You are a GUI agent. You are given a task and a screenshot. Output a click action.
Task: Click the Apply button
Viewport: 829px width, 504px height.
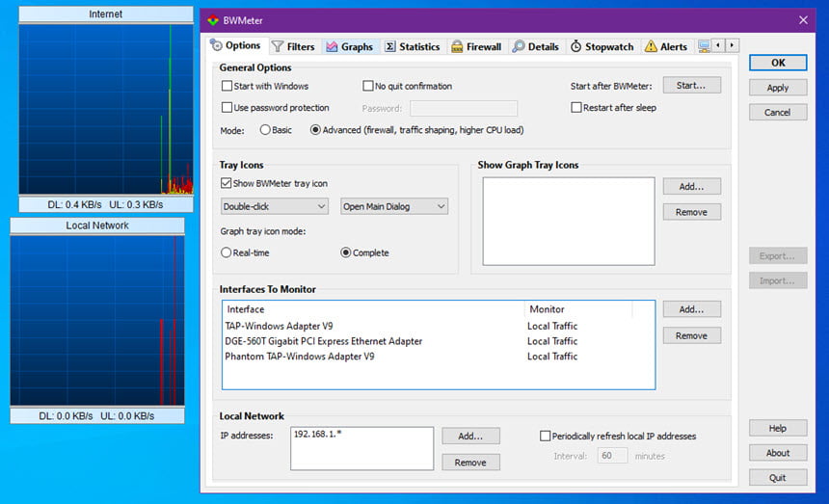coord(778,88)
